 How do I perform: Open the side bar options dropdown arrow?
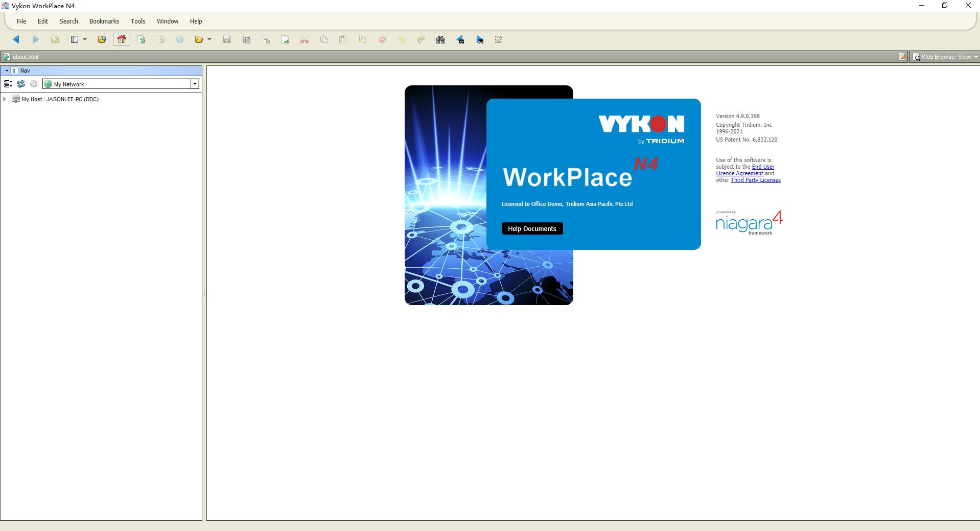click(x=85, y=39)
